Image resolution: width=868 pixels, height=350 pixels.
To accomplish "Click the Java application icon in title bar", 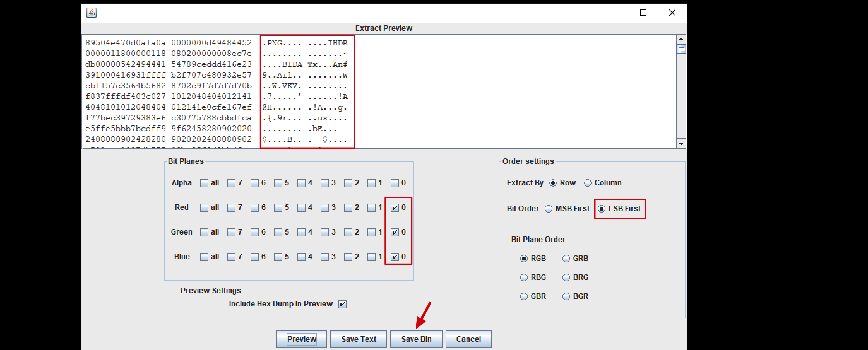I will pos(91,13).
